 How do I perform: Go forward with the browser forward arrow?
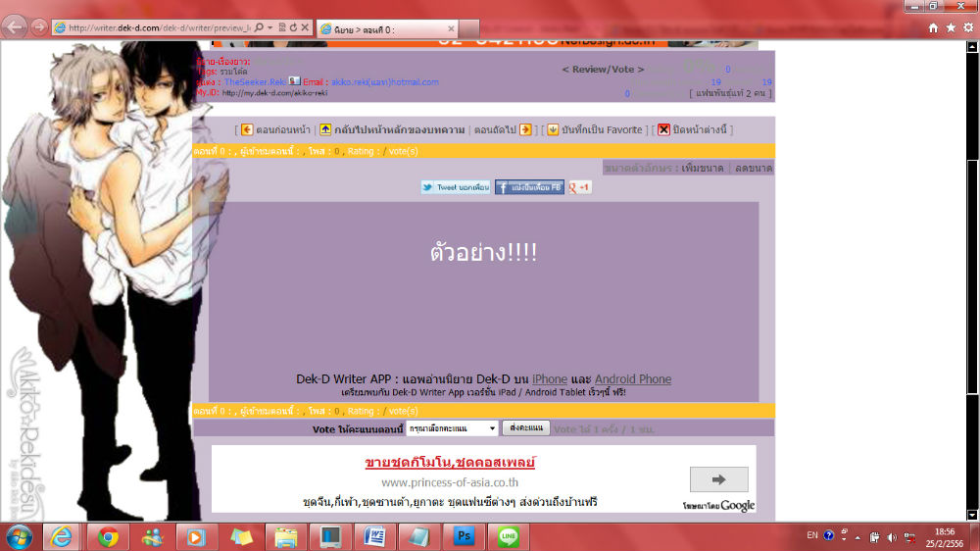(x=39, y=26)
